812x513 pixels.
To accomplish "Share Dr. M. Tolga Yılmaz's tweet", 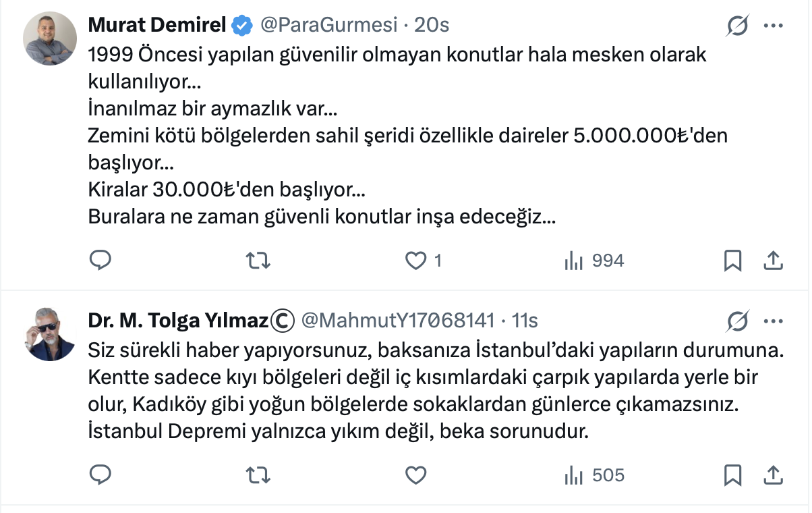I will click(x=773, y=475).
